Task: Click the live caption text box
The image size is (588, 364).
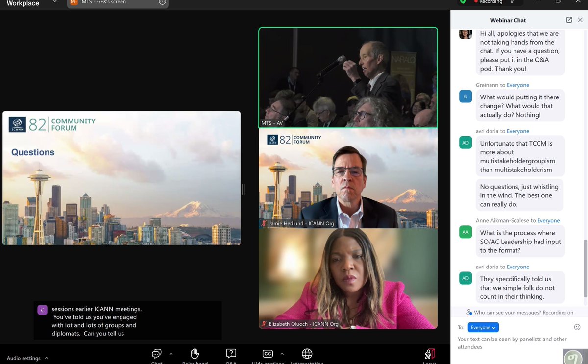Action: click(127, 321)
